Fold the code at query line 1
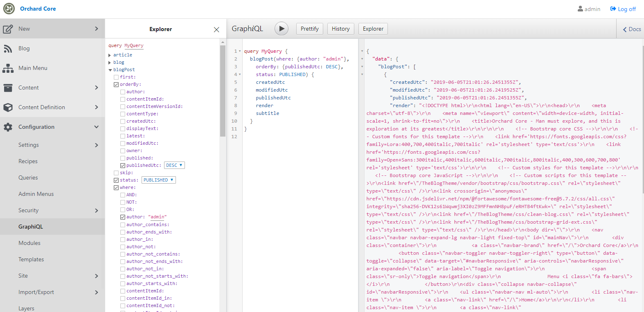The image size is (644, 312). coord(240,52)
